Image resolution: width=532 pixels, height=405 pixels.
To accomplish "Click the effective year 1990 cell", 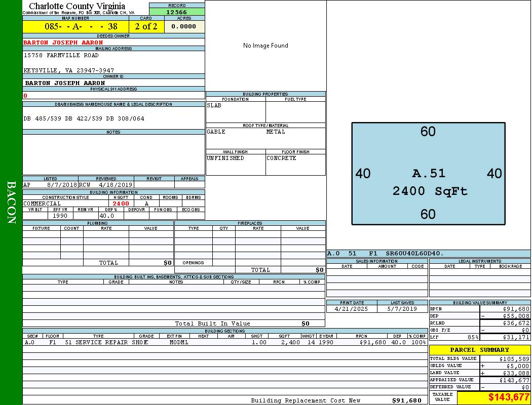I will (60, 216).
